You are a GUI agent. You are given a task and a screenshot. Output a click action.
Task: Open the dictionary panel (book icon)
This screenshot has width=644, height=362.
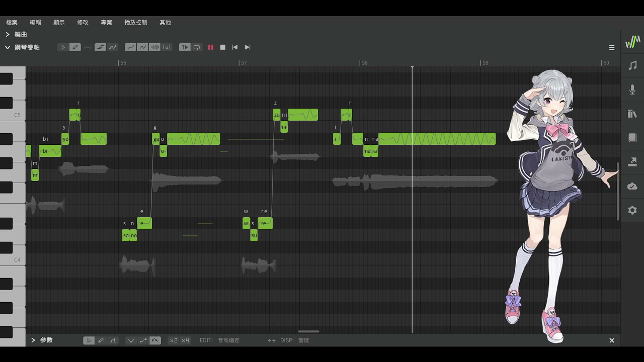[x=632, y=138]
